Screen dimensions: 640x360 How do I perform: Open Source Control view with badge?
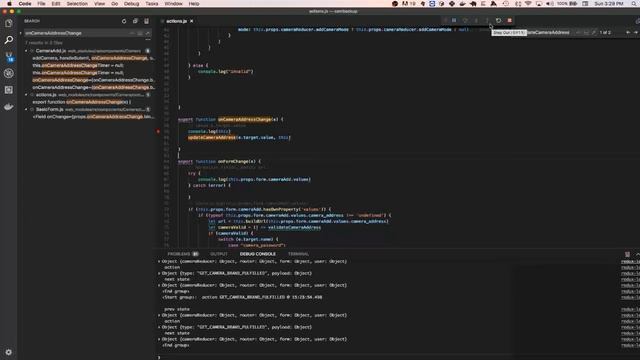coord(9,57)
